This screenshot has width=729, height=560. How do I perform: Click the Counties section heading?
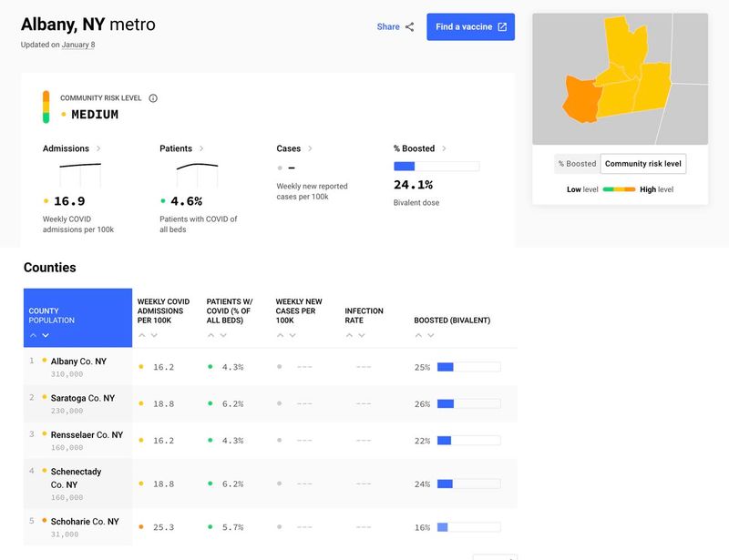pyautogui.click(x=50, y=267)
